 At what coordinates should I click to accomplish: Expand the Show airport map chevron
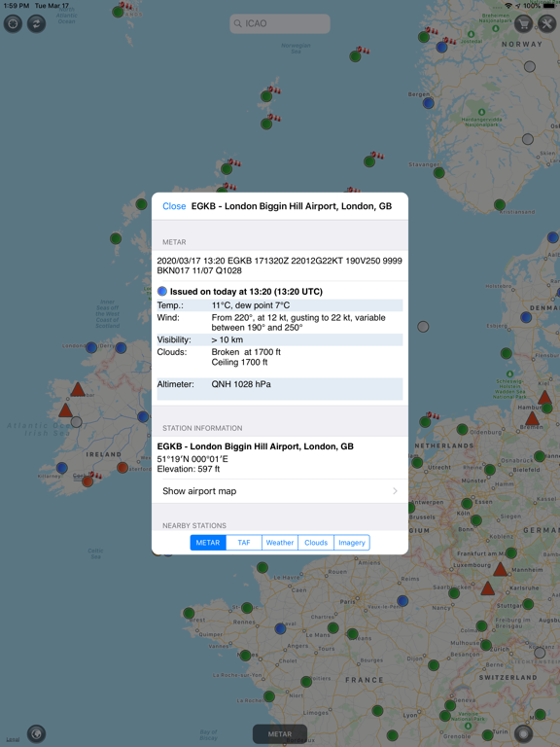click(395, 491)
